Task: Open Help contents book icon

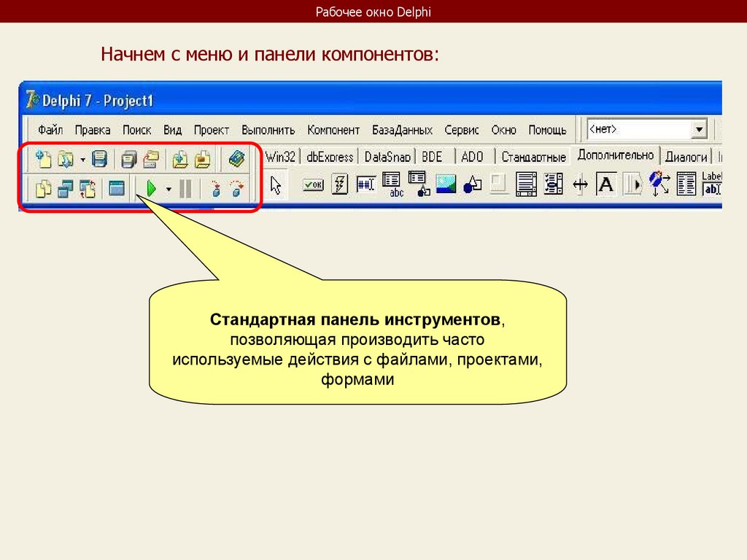Action: [x=237, y=159]
